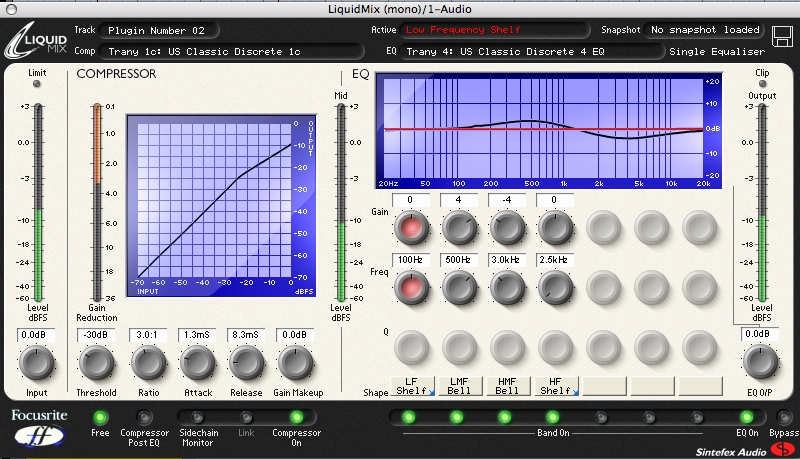The width and height of the screenshot is (800, 459).
Task: Toggle the Free LED button
Action: (x=100, y=417)
